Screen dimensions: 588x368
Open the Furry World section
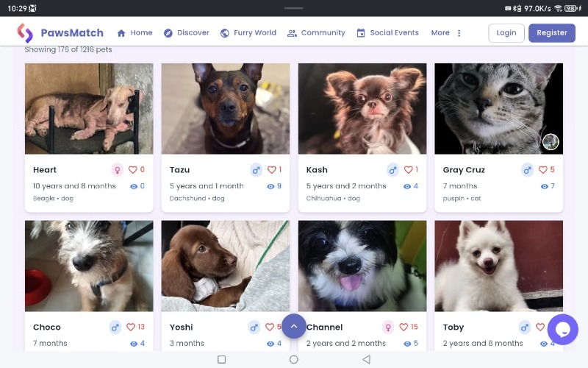click(x=248, y=32)
